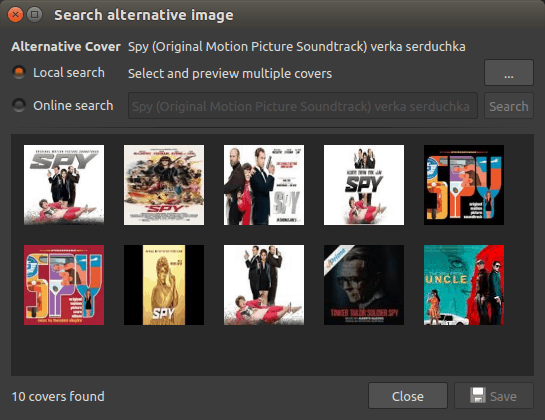Click the online search text field
The width and height of the screenshot is (545, 420).
pyautogui.click(x=303, y=106)
